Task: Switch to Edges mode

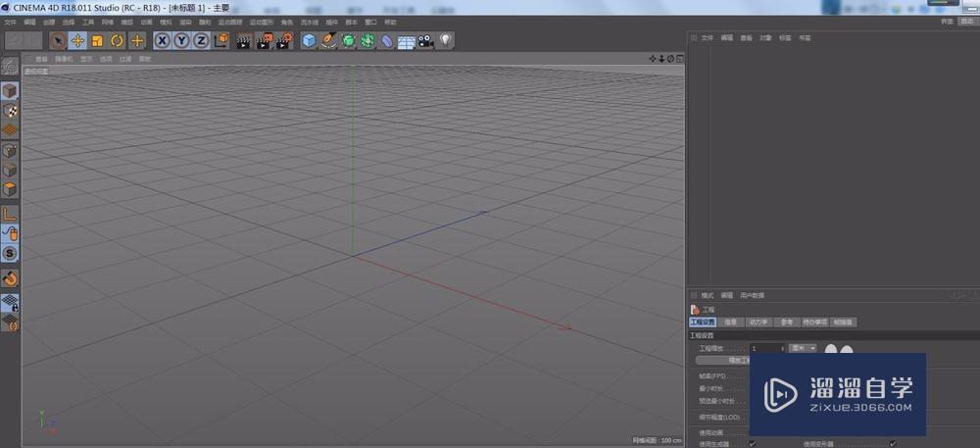Action: coord(10,170)
